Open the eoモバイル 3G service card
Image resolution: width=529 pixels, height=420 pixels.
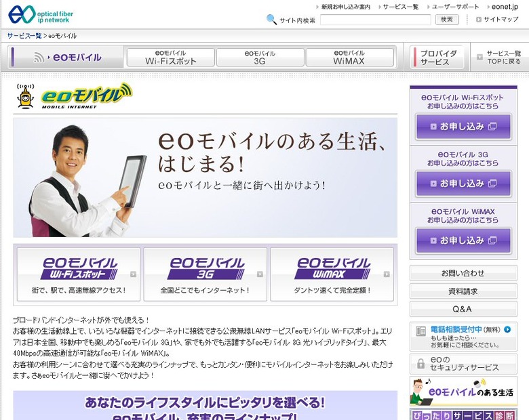coord(205,274)
